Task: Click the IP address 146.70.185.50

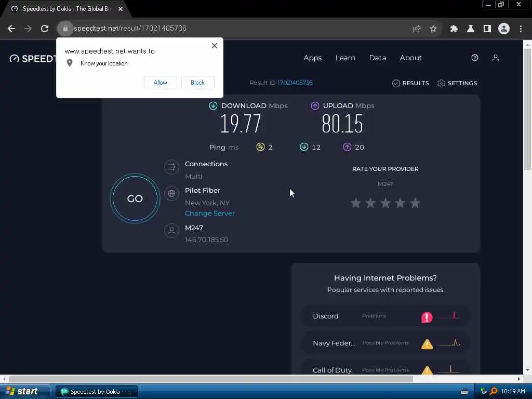Action: pos(206,240)
